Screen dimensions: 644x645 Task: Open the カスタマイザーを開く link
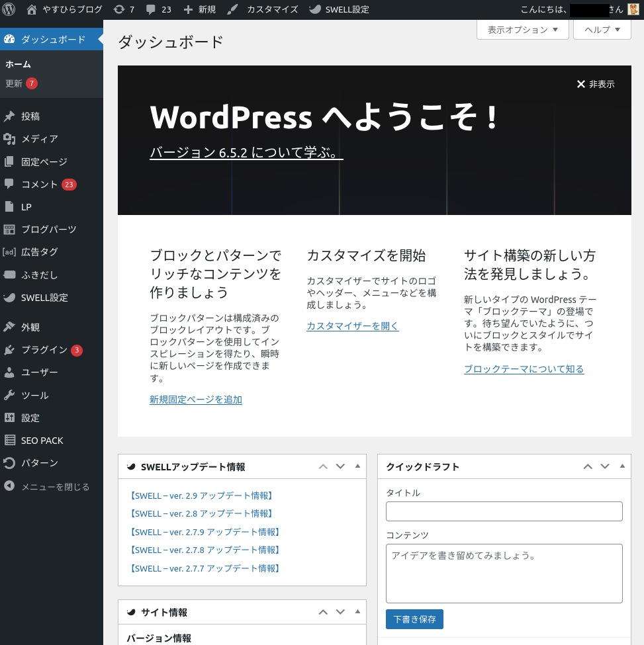coord(352,326)
